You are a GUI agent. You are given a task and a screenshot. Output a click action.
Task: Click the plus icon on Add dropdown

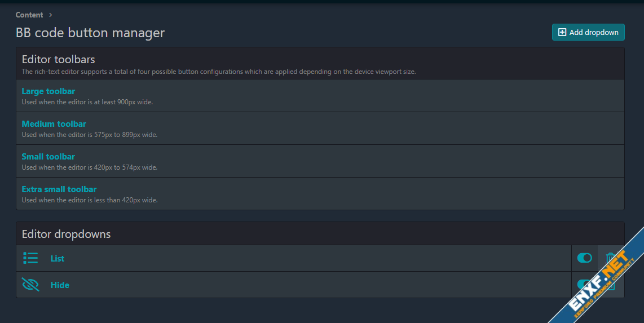pos(562,32)
